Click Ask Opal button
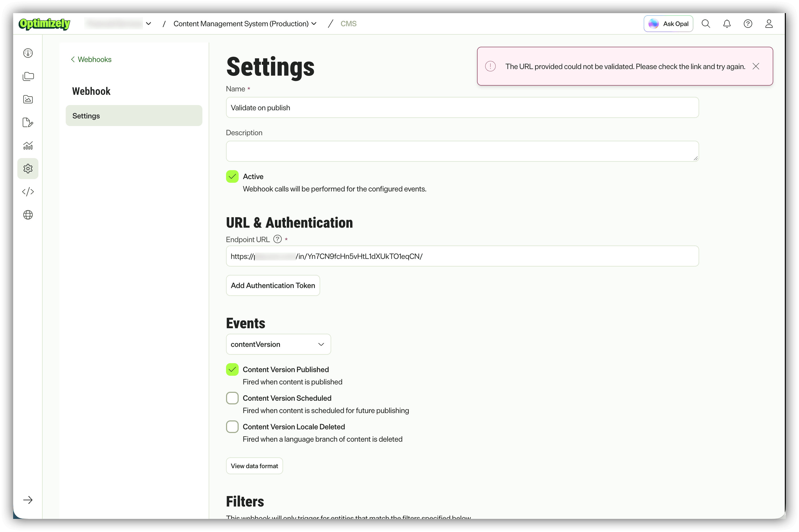Screen dimensions: 799x532 pyautogui.click(x=668, y=24)
